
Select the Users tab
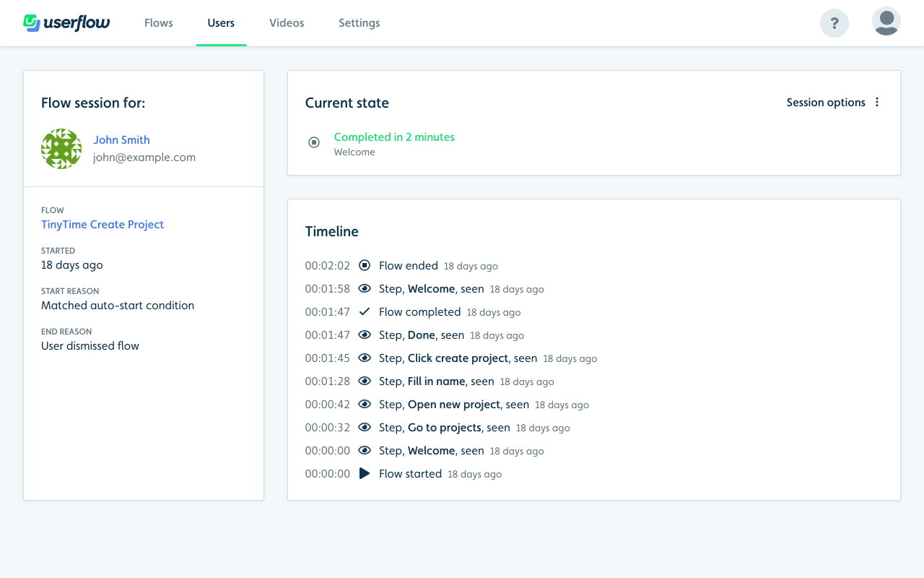click(221, 23)
